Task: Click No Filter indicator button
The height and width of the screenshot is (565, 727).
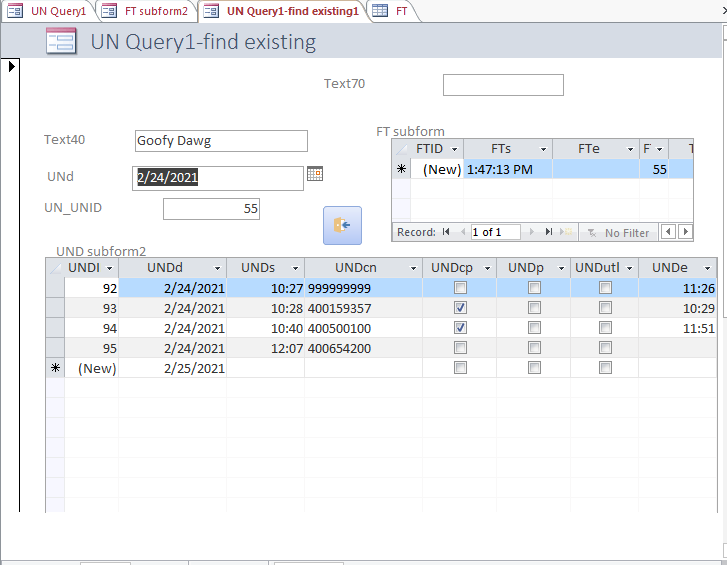Action: [x=618, y=232]
